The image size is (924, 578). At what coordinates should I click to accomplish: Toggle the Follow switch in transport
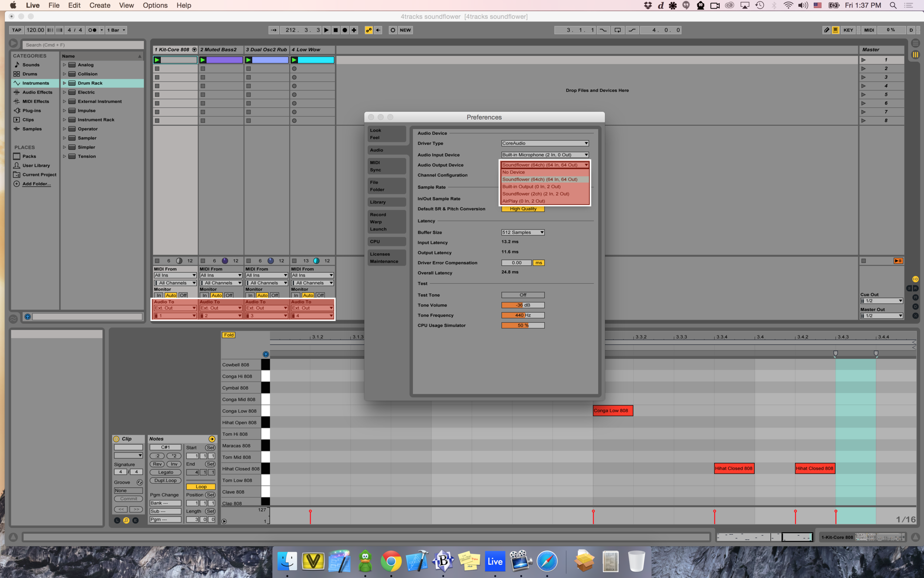coord(274,30)
